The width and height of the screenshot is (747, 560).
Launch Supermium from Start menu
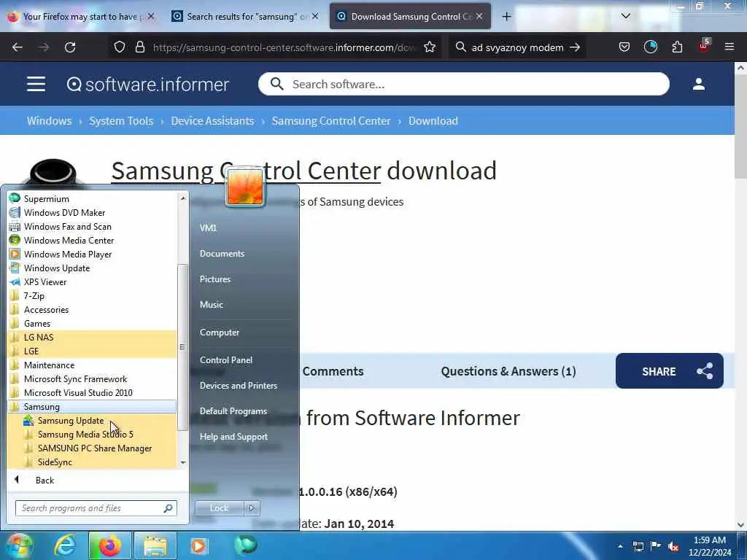pos(92,198)
